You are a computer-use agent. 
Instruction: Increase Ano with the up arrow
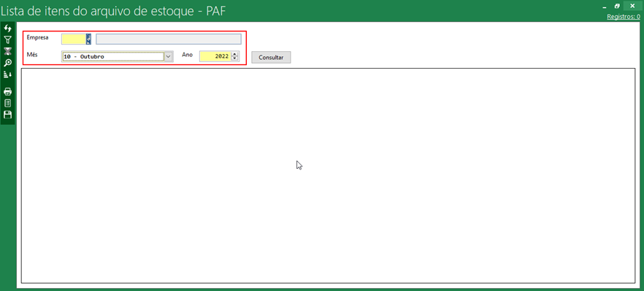pos(234,54)
